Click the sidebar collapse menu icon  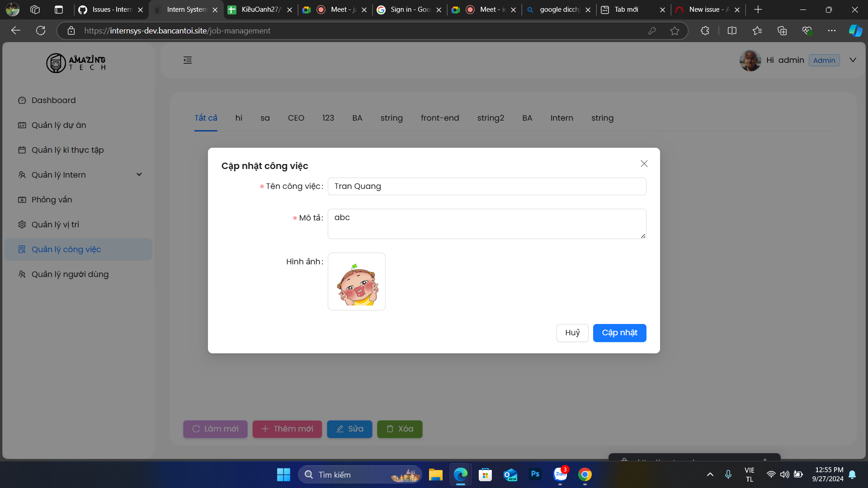click(x=188, y=60)
